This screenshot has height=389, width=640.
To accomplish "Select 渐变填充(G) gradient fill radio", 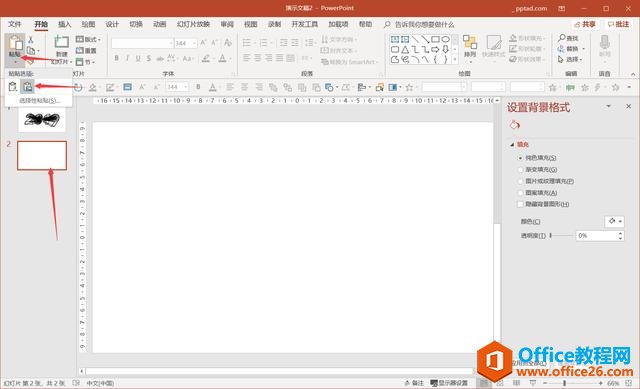I will 520,169.
